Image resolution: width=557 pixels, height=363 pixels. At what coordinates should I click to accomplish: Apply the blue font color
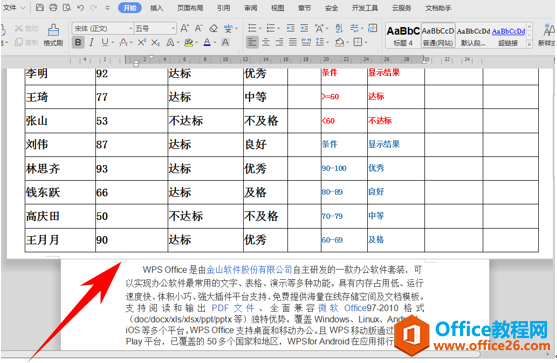tap(207, 43)
